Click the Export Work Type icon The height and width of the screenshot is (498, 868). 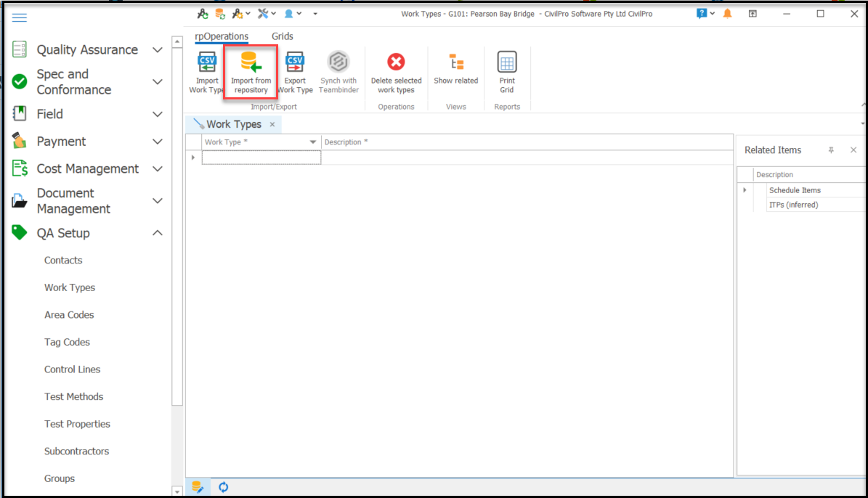(x=295, y=70)
